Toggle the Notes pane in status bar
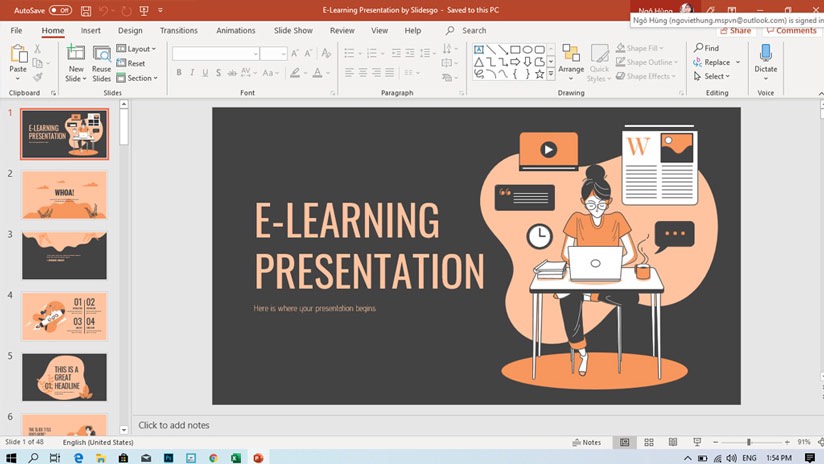This screenshot has width=824, height=464. coord(586,442)
